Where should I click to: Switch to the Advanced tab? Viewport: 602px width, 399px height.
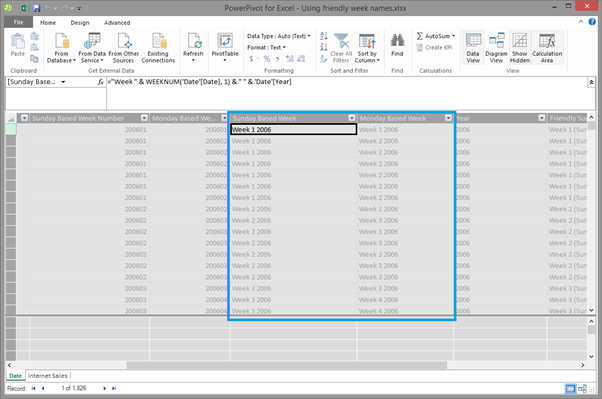(x=117, y=23)
